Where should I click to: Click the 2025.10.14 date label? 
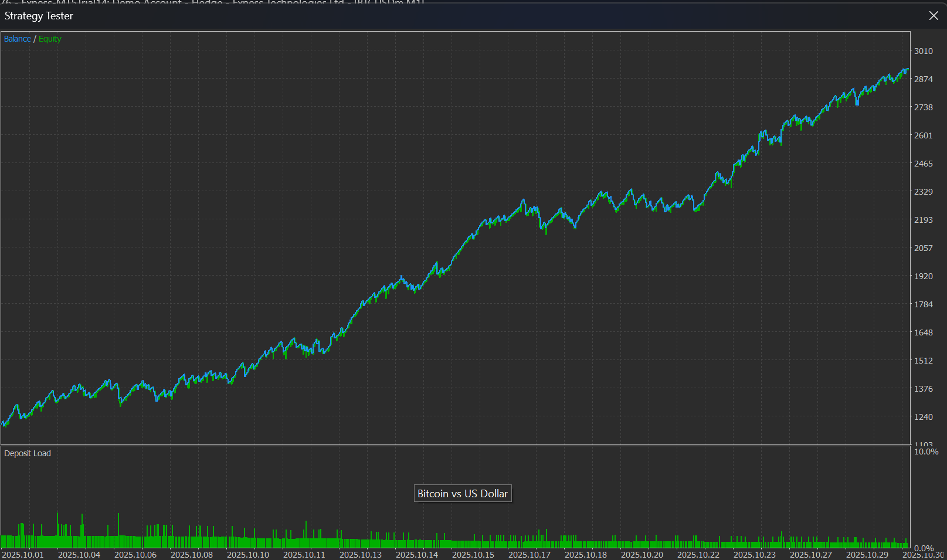tap(417, 555)
